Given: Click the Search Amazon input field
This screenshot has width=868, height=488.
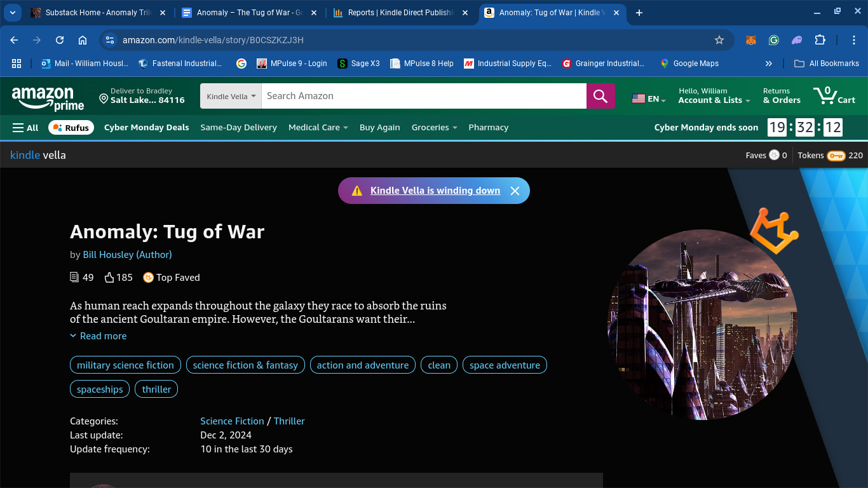Looking at the screenshot, I should coord(424,96).
